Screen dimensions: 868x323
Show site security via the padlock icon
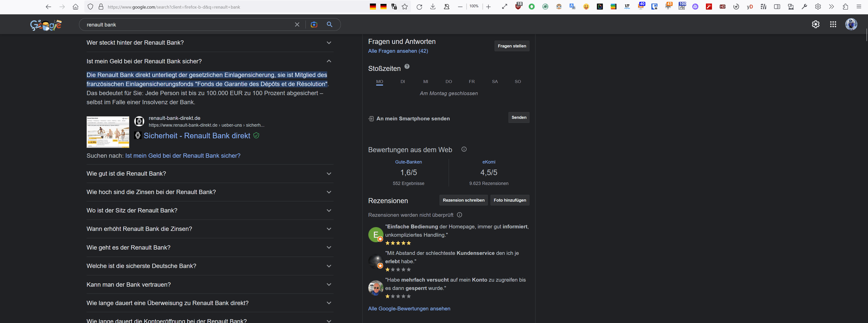[101, 7]
